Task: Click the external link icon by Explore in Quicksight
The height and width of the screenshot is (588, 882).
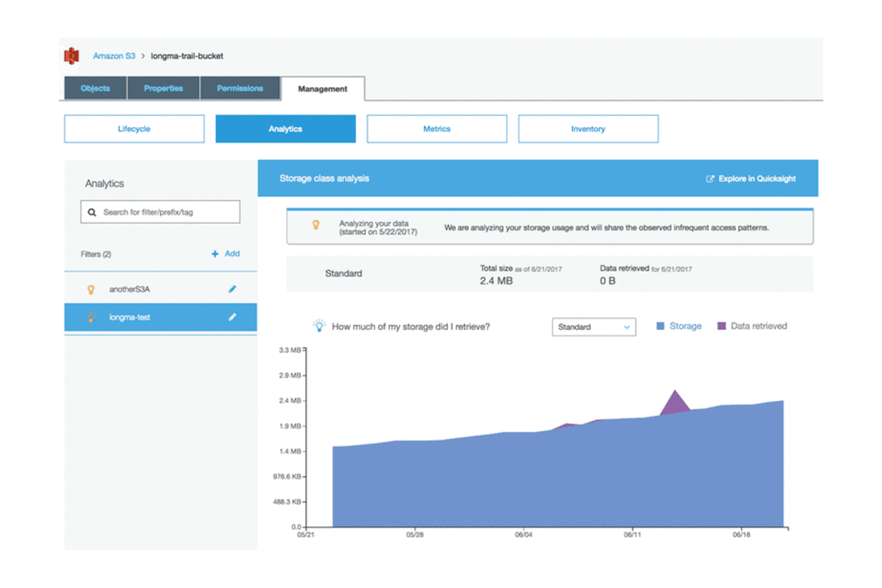Action: [x=710, y=179]
